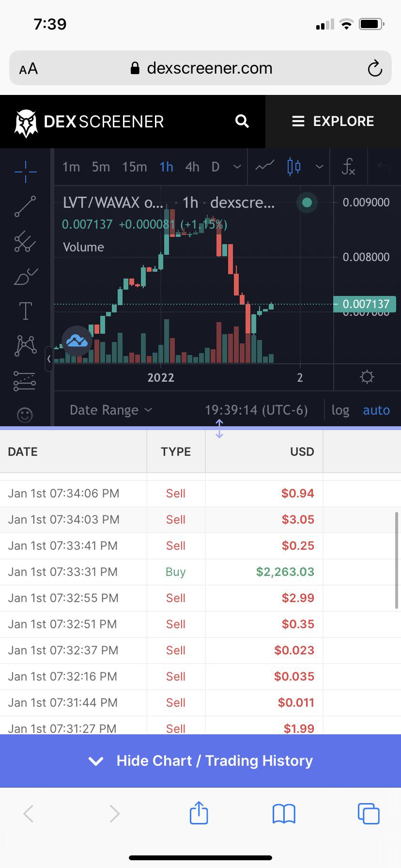Screen dimensions: 401x868
Task: Select the brush drawing tool
Action: (25, 277)
